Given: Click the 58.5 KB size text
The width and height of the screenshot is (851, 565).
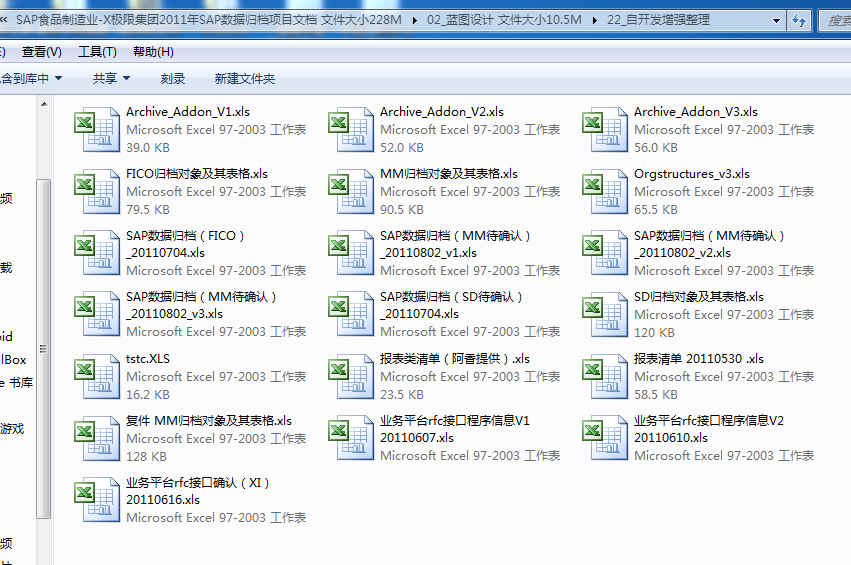Looking at the screenshot, I should click(656, 395).
